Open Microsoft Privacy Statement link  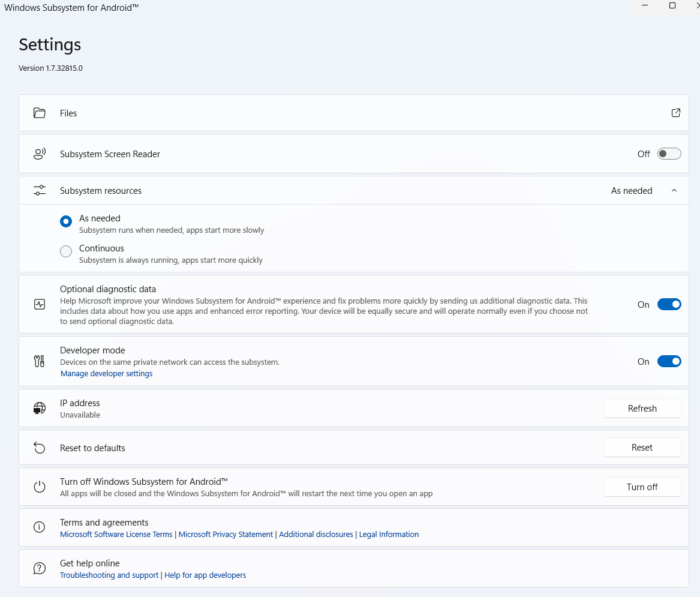(226, 535)
